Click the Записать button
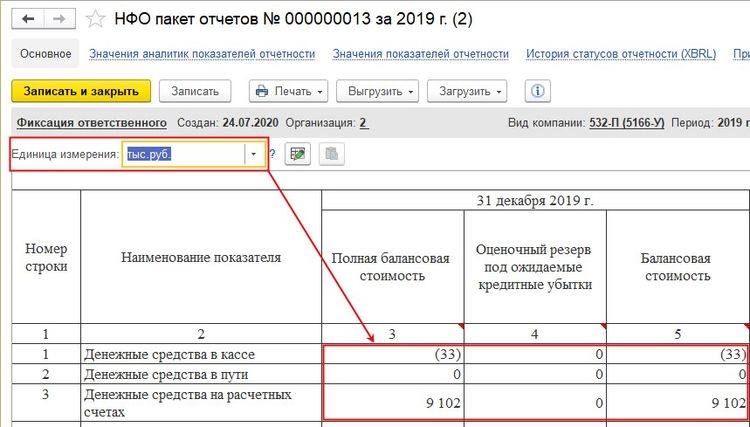 pyautogui.click(x=195, y=91)
